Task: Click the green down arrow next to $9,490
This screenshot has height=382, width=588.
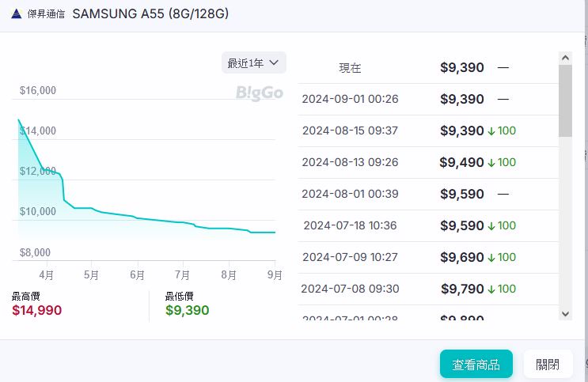Action: point(491,162)
